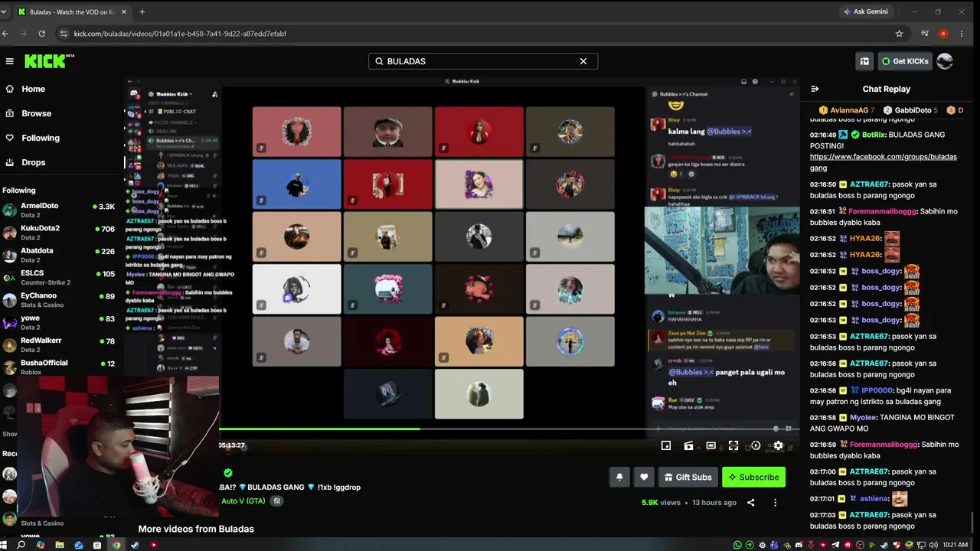Open Windows taskbar search

pos(21,545)
